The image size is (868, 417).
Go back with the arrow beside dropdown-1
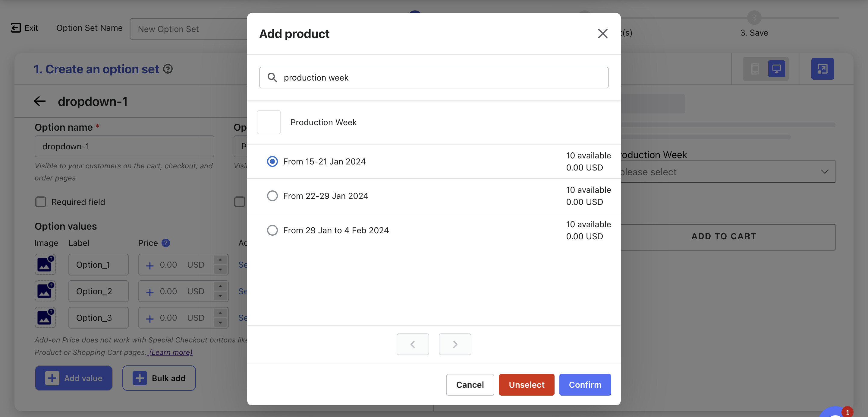click(x=40, y=101)
